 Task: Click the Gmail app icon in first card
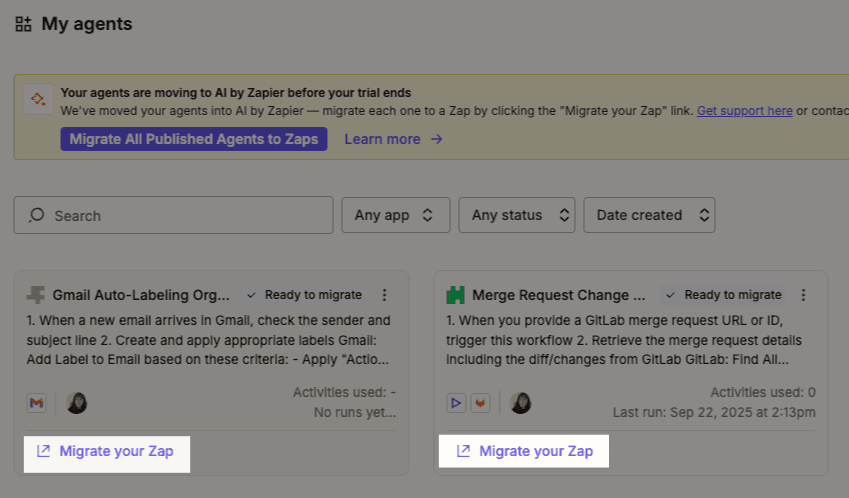coord(36,403)
